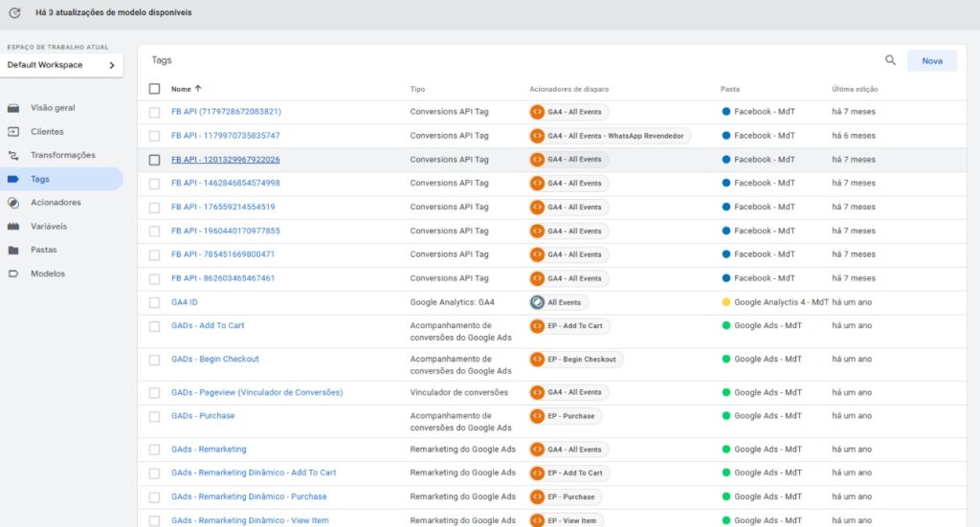Check the box for GA4 ID tag

(x=155, y=302)
